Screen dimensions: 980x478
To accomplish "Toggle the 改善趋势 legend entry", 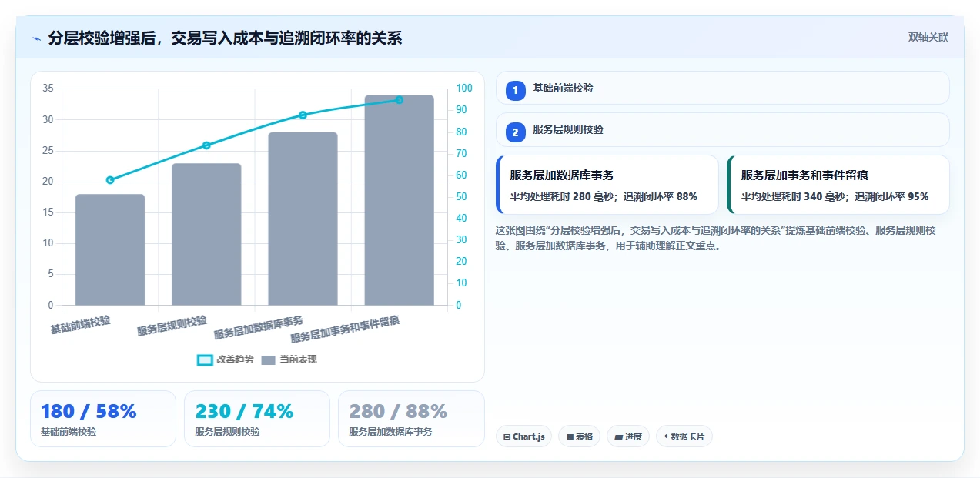I will 226,359.
